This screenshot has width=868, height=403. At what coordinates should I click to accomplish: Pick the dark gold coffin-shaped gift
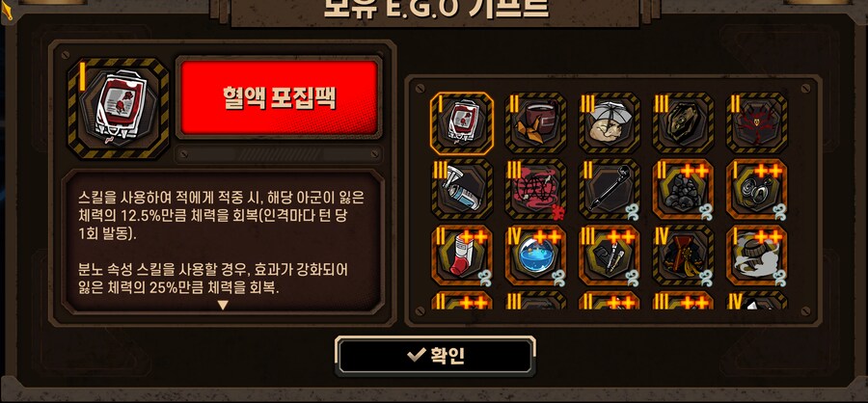[x=683, y=122]
